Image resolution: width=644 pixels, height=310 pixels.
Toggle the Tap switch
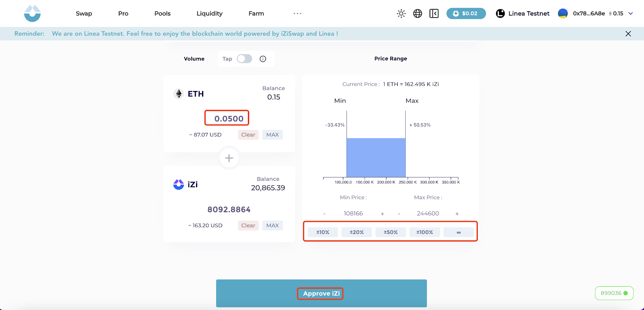(244, 59)
